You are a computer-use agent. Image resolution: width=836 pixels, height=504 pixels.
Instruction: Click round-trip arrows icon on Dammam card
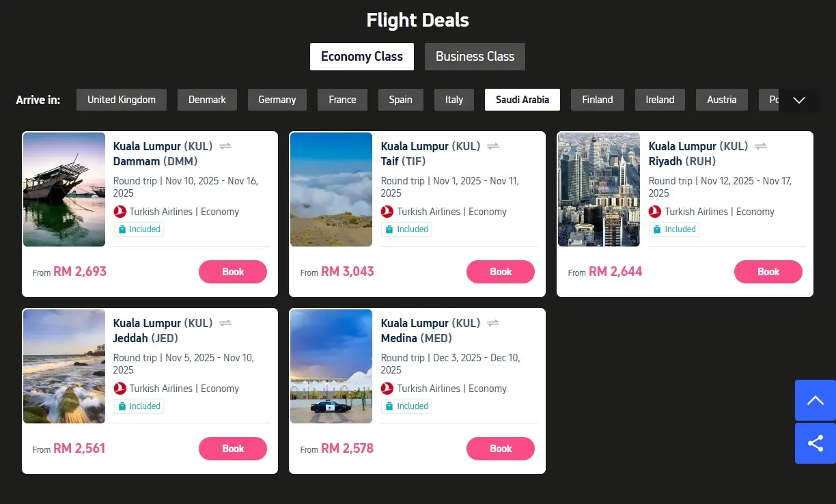point(225,146)
